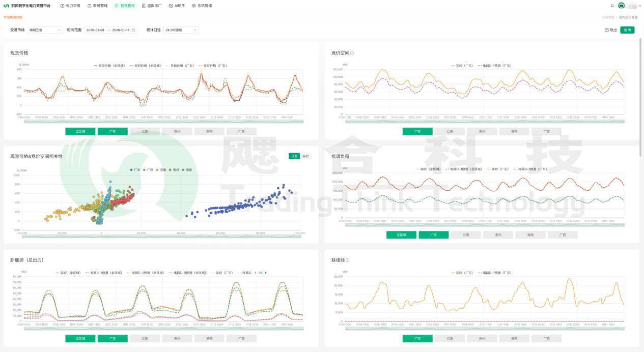
Task: Open the 电力交易 menu in the navbar
Action: coord(70,6)
